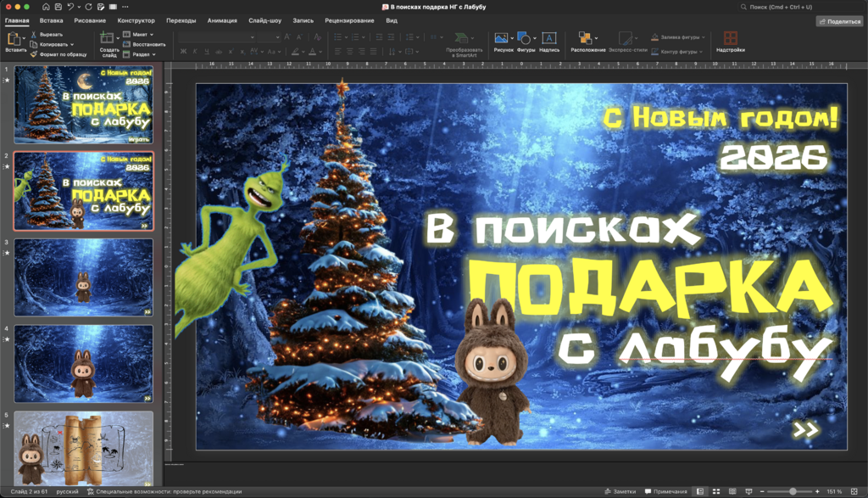This screenshot has height=498, width=868.
Task: Open the undo history dropdown arrow
Action: coord(79,7)
